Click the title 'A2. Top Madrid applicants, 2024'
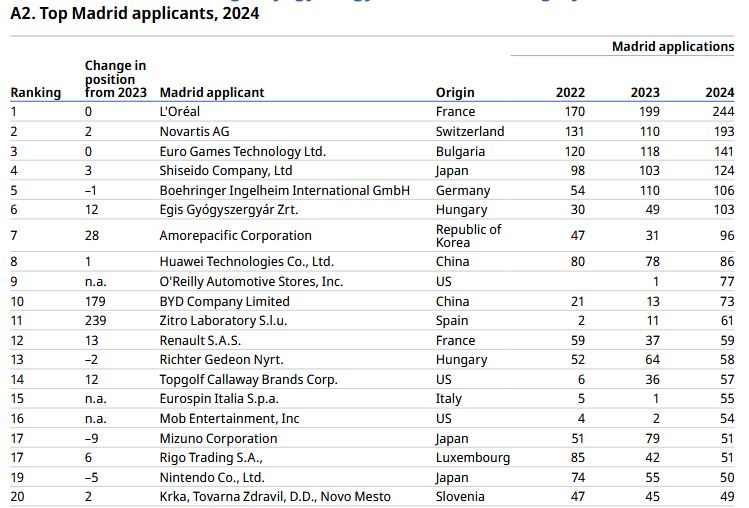The image size is (749, 508). (x=135, y=13)
